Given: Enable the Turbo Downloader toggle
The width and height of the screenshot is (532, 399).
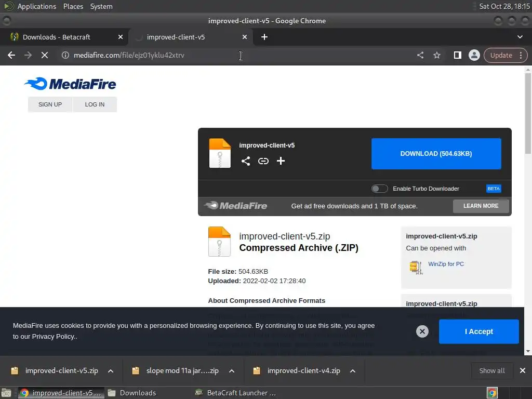Looking at the screenshot, I should pos(380,189).
